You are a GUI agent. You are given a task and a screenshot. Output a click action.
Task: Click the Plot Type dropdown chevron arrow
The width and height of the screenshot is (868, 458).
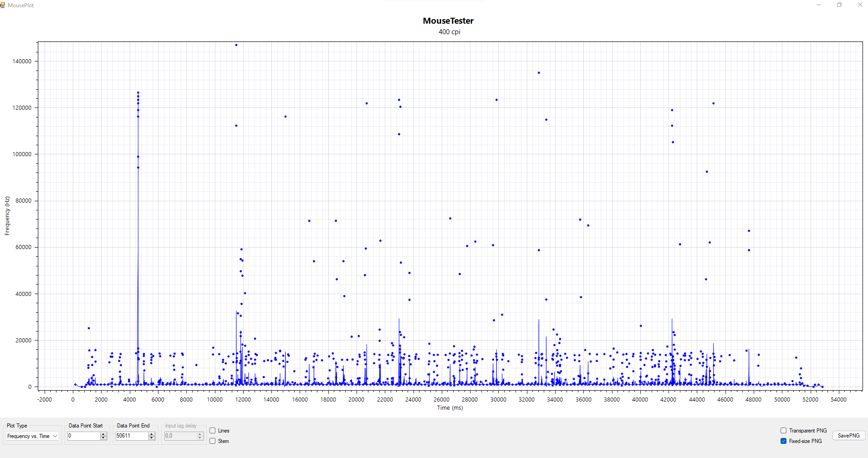pos(55,436)
